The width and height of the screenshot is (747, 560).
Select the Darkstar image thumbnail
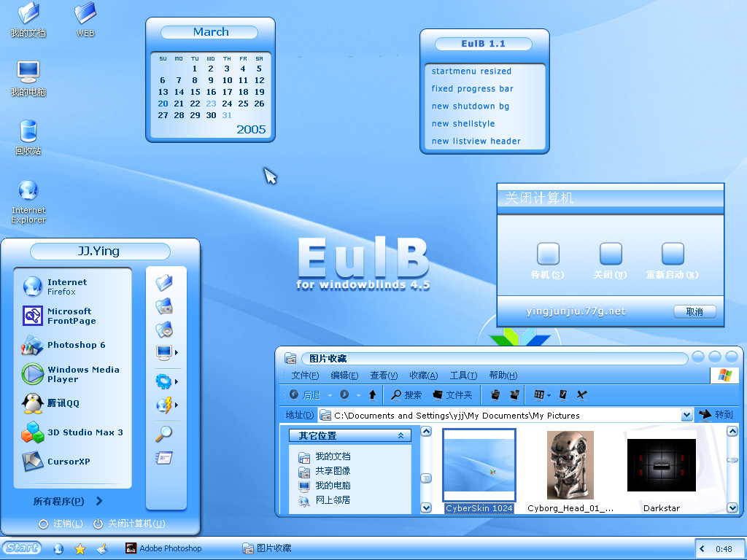[661, 470]
